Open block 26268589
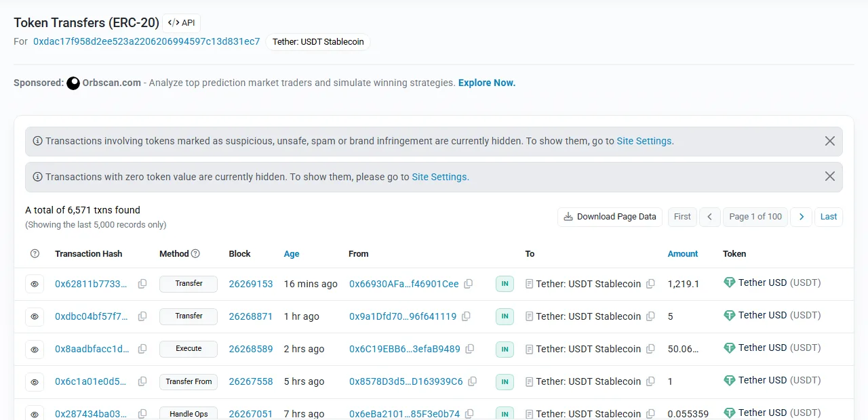The width and height of the screenshot is (868, 420). click(x=251, y=349)
